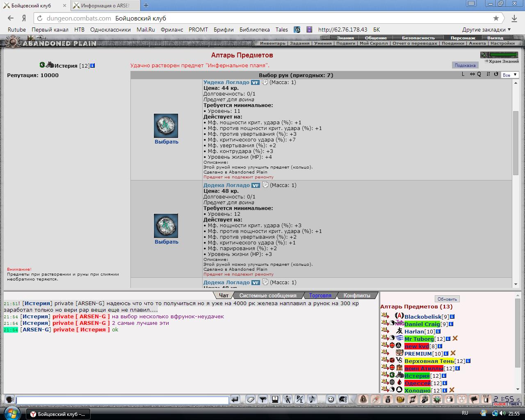Open Мой Скролл submenu link

(x=374, y=43)
